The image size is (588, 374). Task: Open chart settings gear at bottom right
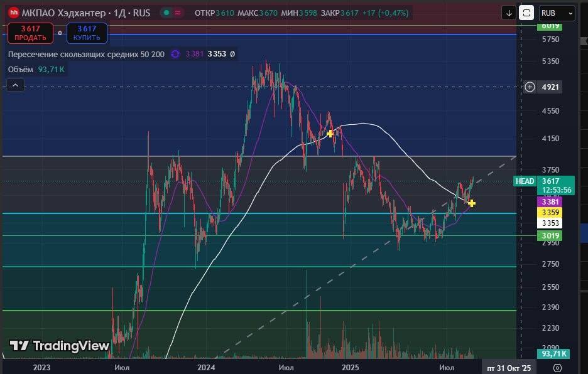coord(558,368)
